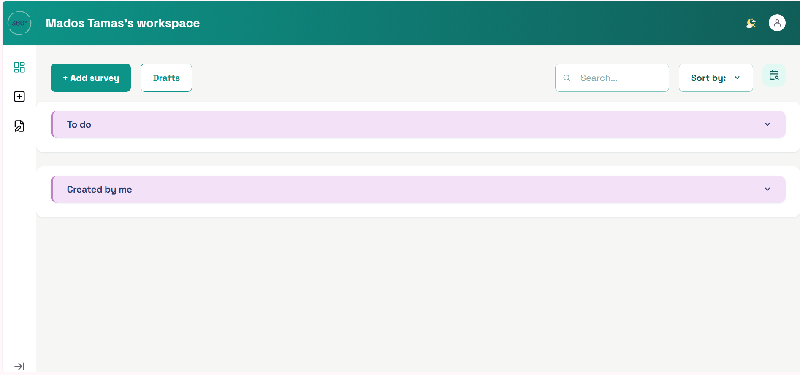Expand the To do section chevron
The width and height of the screenshot is (800, 375).
pyautogui.click(x=767, y=124)
